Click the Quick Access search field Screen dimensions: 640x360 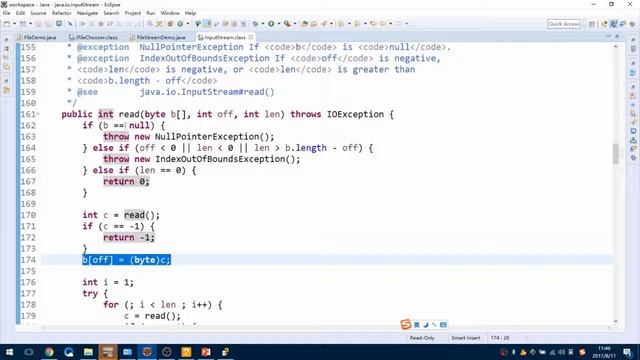564,24
